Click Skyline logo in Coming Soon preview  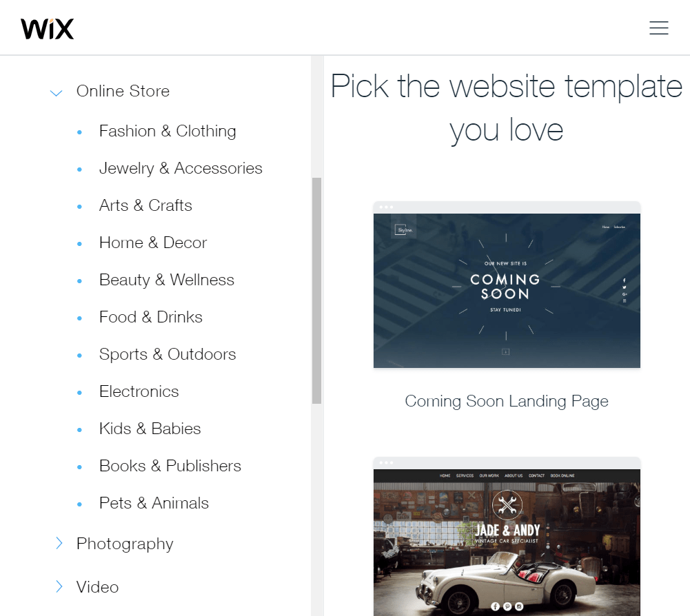pyautogui.click(x=403, y=229)
